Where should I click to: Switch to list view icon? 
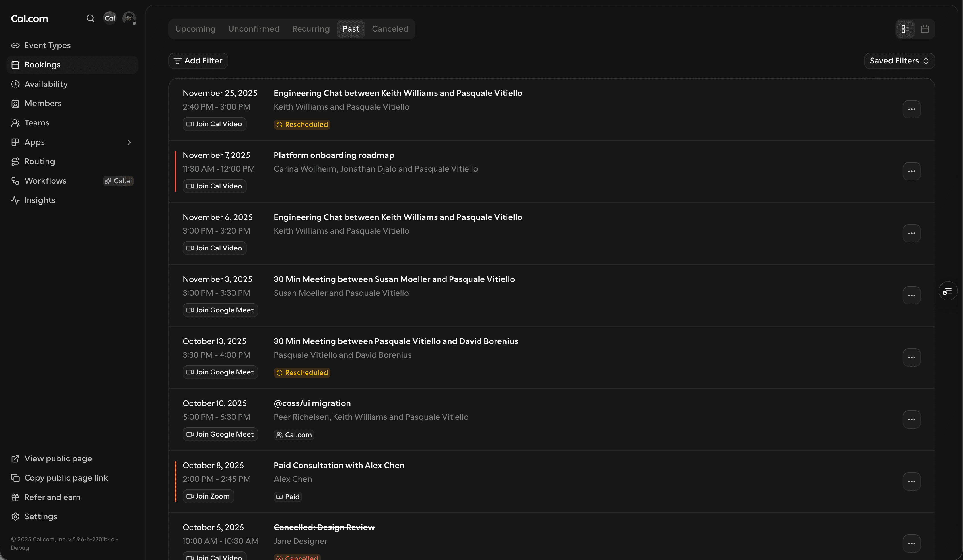[x=905, y=29]
